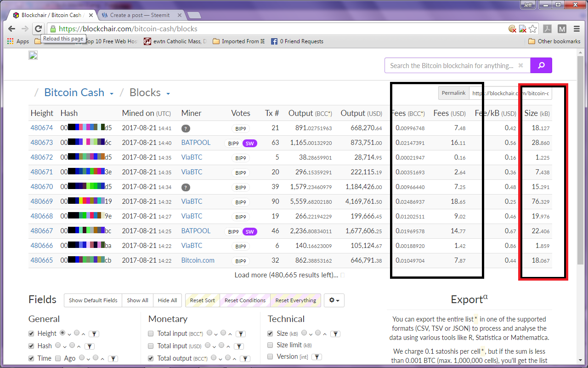
Task: Open the filter icon next to Hash field
Action: point(90,346)
